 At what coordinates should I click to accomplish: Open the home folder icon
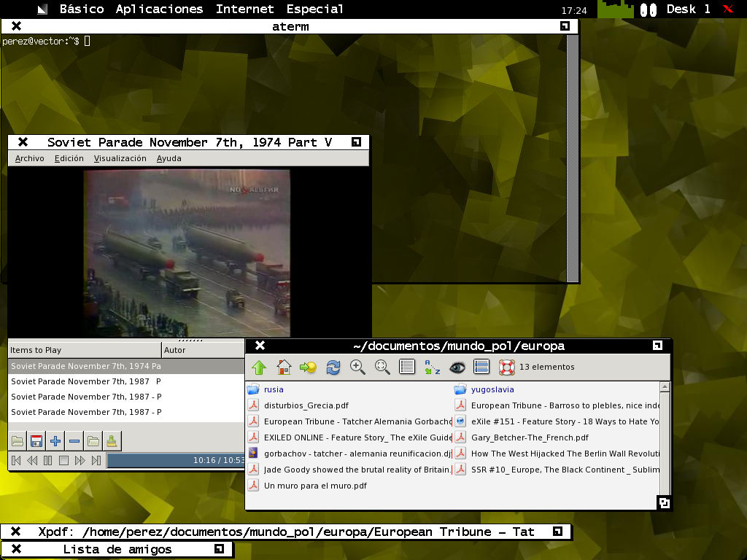pyautogui.click(x=284, y=367)
